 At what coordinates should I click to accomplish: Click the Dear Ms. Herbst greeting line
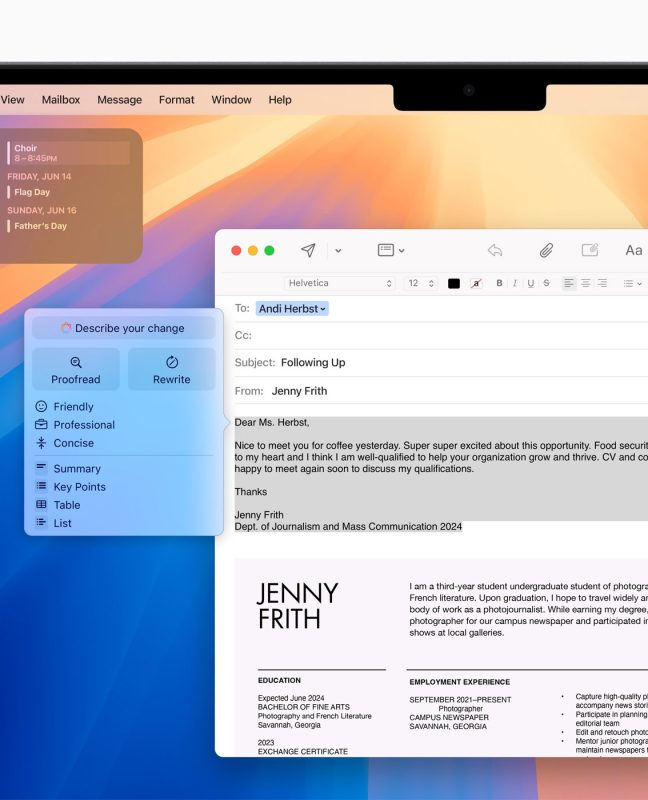point(272,422)
